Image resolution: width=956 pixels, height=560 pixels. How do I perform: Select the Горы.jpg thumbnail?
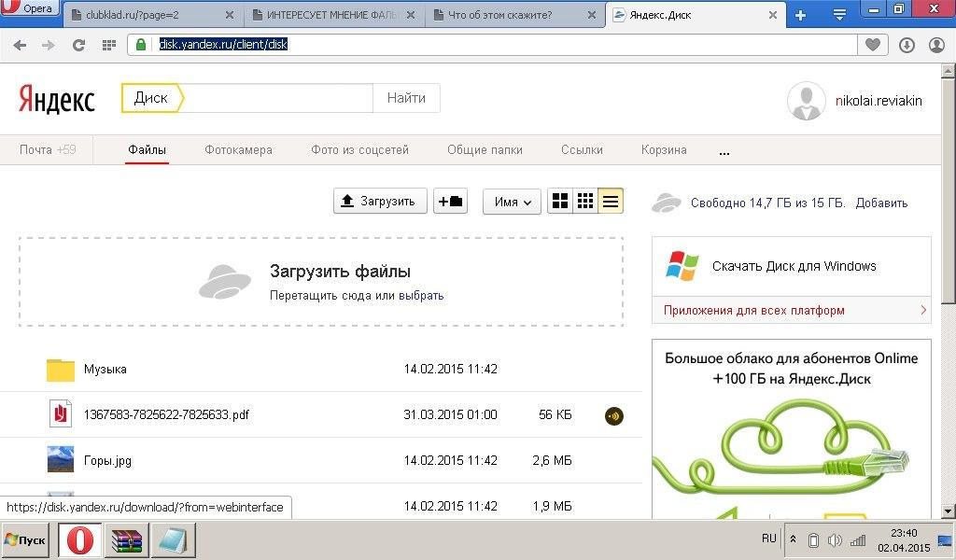(x=61, y=459)
